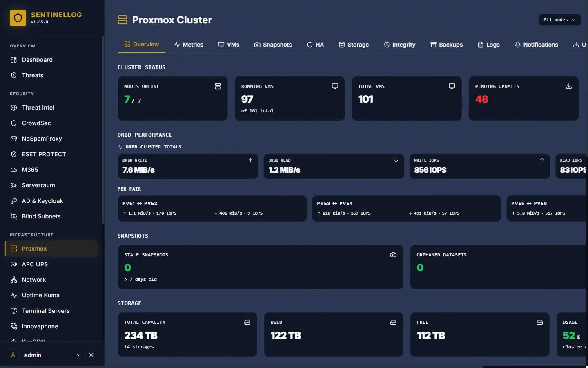Click the AD & Keycloak key icon

pos(13,201)
